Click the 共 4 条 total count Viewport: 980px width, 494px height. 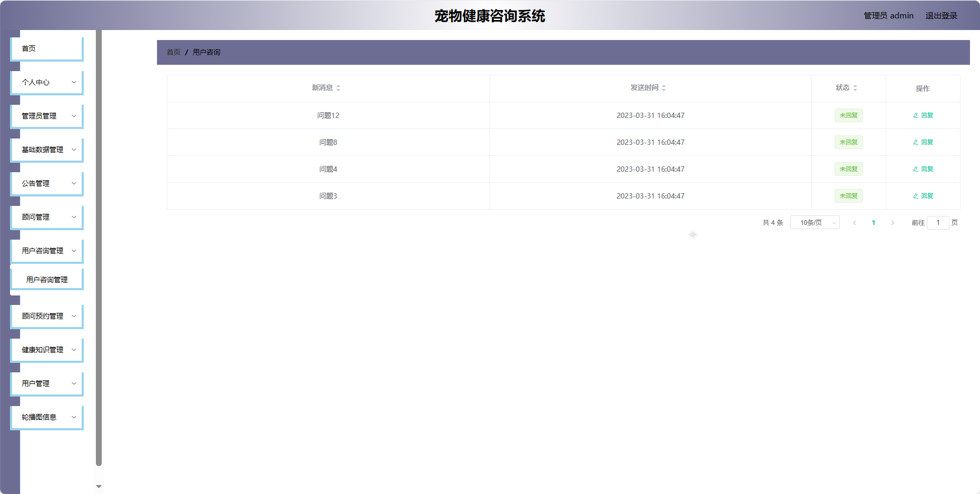click(x=773, y=223)
